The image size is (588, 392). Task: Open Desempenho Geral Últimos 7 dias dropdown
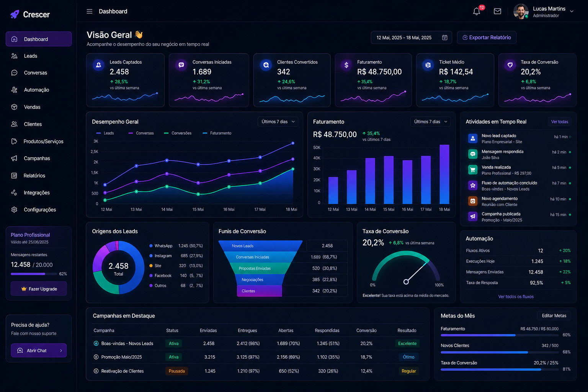[278, 122]
